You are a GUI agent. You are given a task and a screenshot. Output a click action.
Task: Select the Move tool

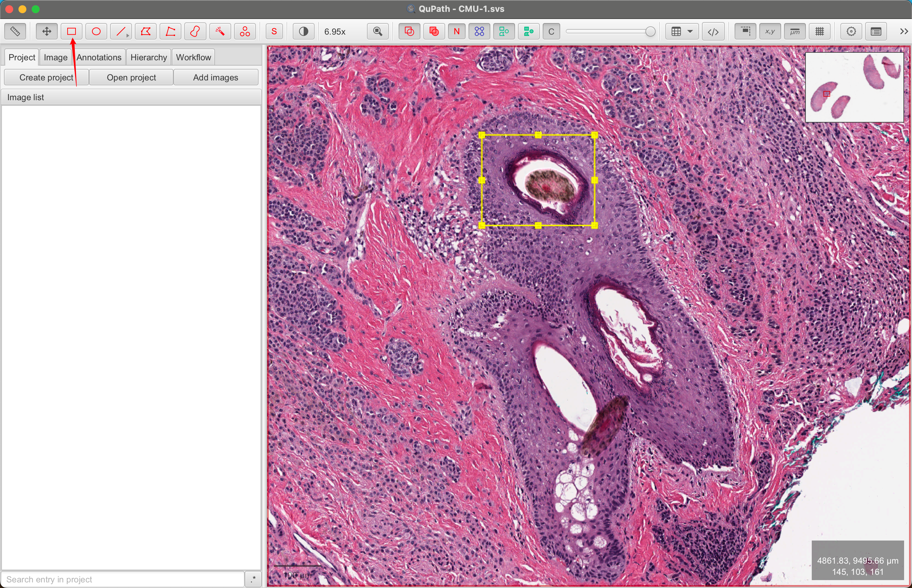46,31
